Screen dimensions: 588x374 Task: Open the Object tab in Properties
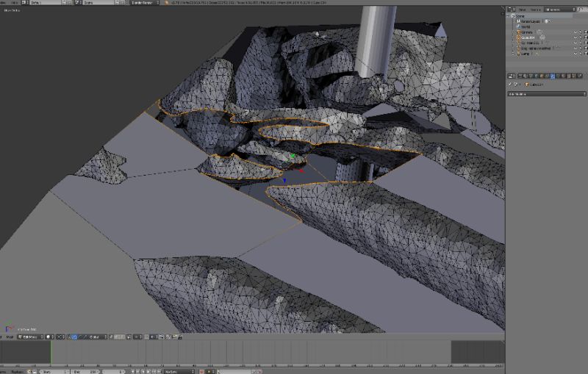point(542,76)
